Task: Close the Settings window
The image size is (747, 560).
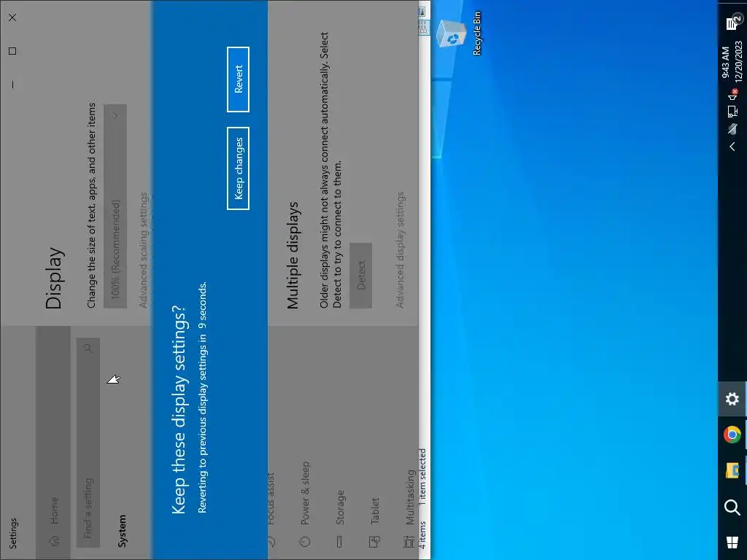Action: click(x=12, y=17)
